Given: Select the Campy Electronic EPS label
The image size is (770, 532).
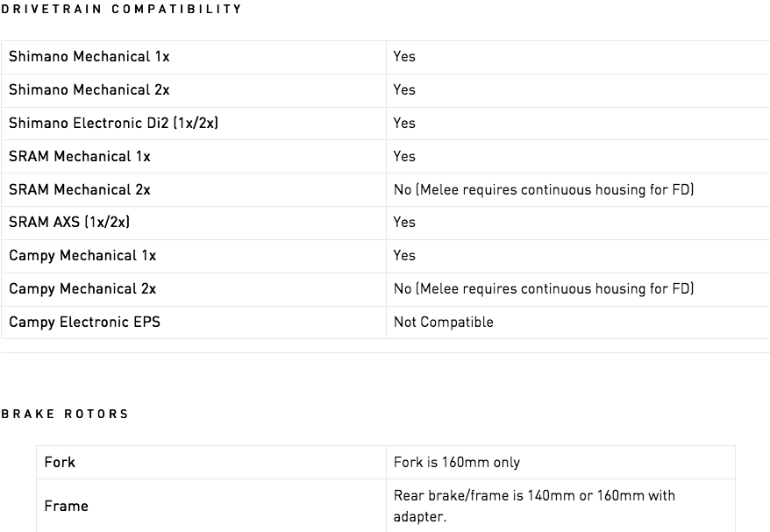Looking at the screenshot, I should (84, 323).
